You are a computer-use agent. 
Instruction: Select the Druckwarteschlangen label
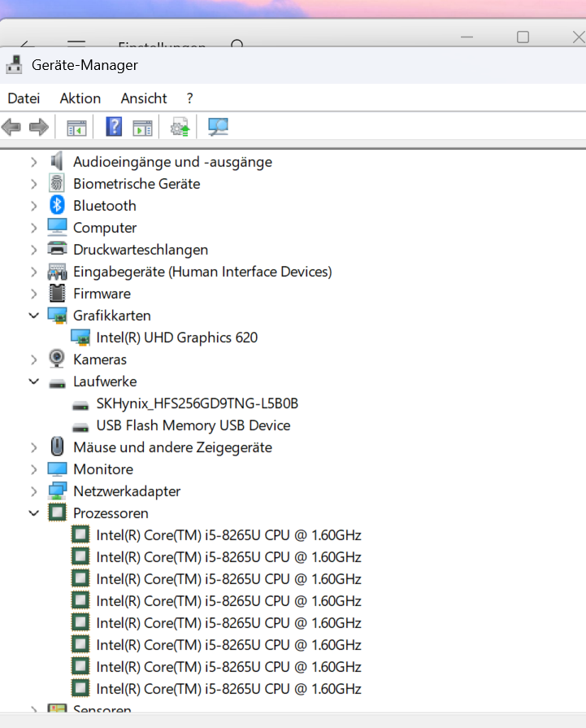coord(141,250)
